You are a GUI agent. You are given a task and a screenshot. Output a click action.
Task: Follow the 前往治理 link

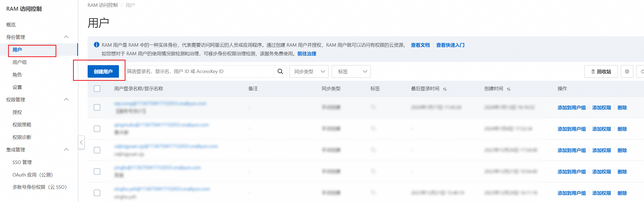pos(307,54)
